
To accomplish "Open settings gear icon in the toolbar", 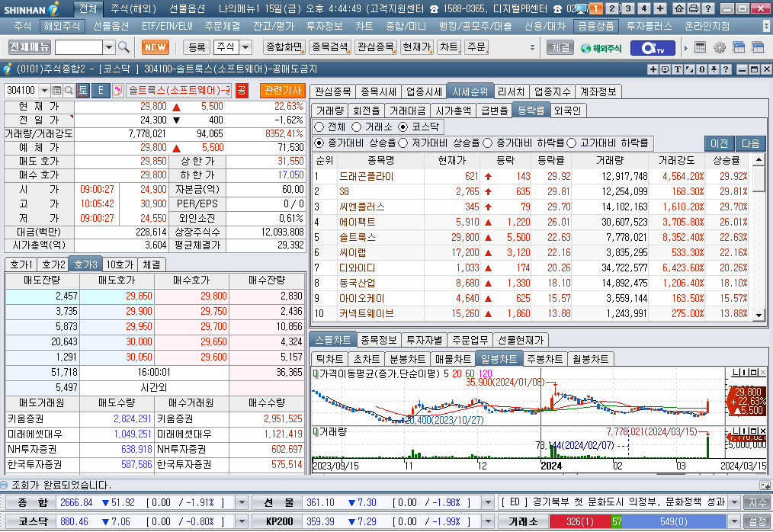I will [720, 47].
